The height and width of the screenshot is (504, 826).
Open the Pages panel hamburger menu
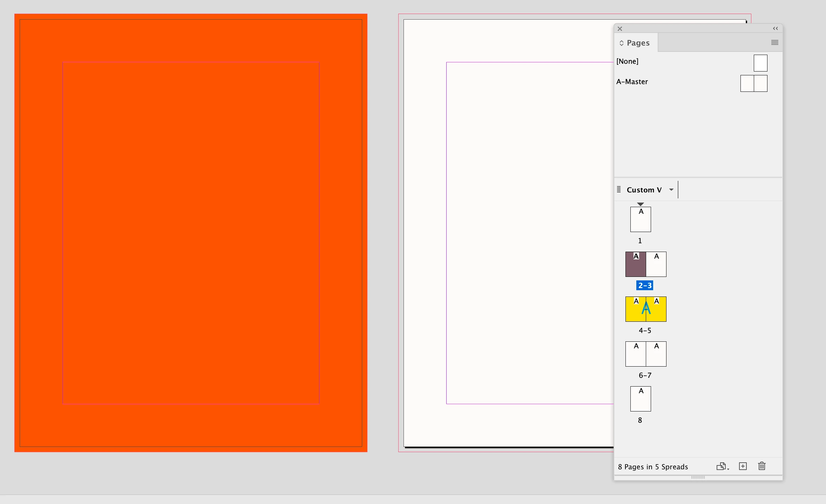(x=775, y=42)
